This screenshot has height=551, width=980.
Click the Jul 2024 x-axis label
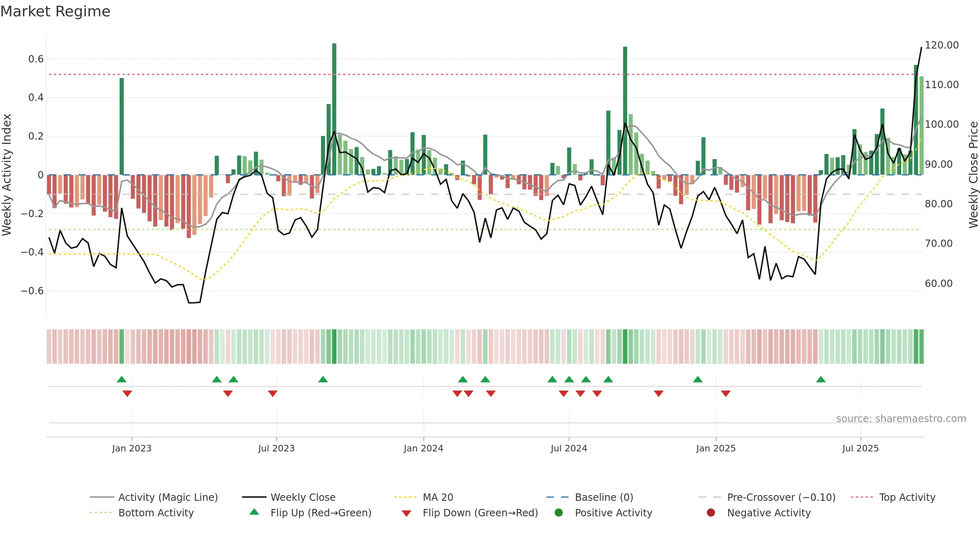point(569,448)
